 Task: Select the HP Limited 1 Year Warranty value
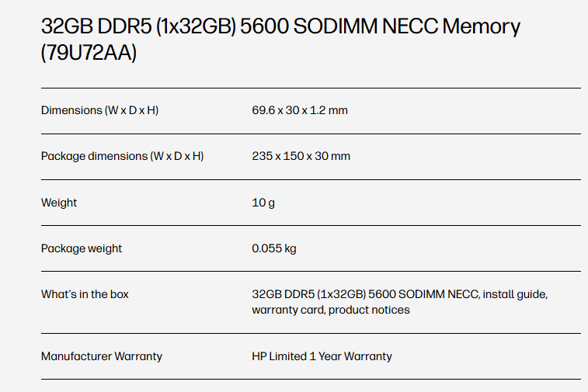point(322,356)
